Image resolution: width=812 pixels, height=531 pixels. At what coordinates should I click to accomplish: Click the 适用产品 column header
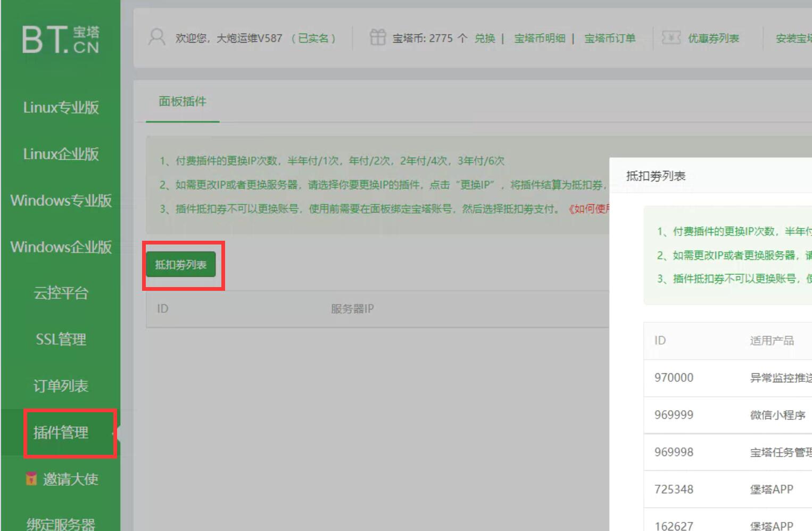point(772,340)
